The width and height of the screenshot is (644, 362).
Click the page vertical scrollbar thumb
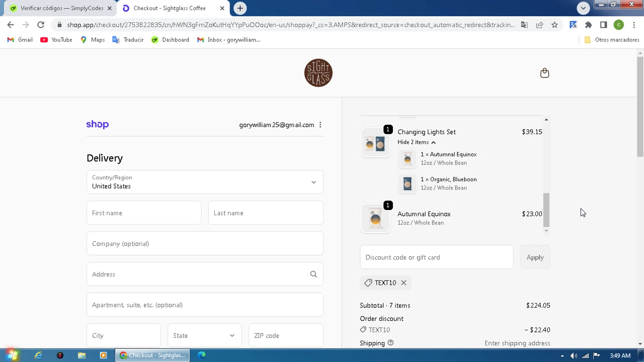coord(640,106)
